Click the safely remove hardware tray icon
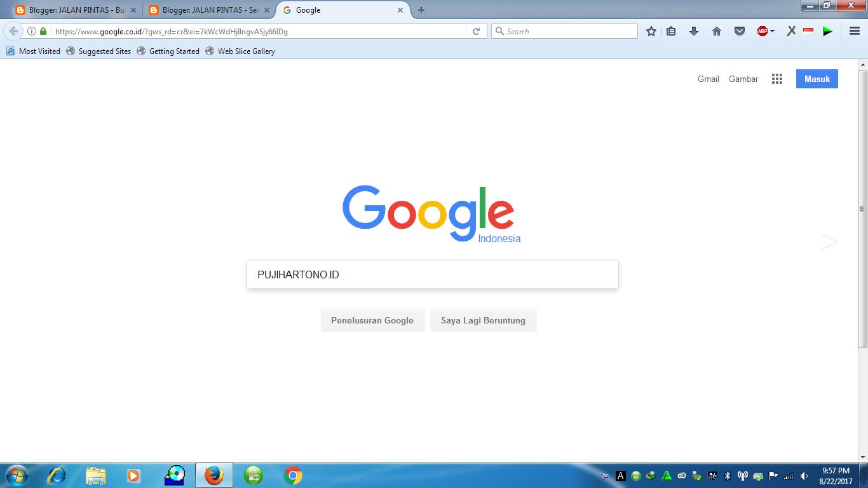The image size is (868, 488). click(697, 475)
